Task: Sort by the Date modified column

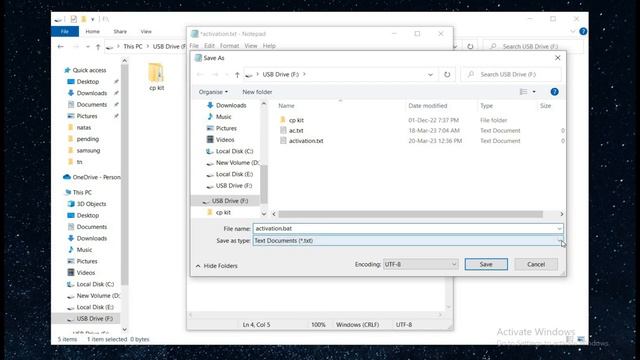Action: click(x=428, y=106)
